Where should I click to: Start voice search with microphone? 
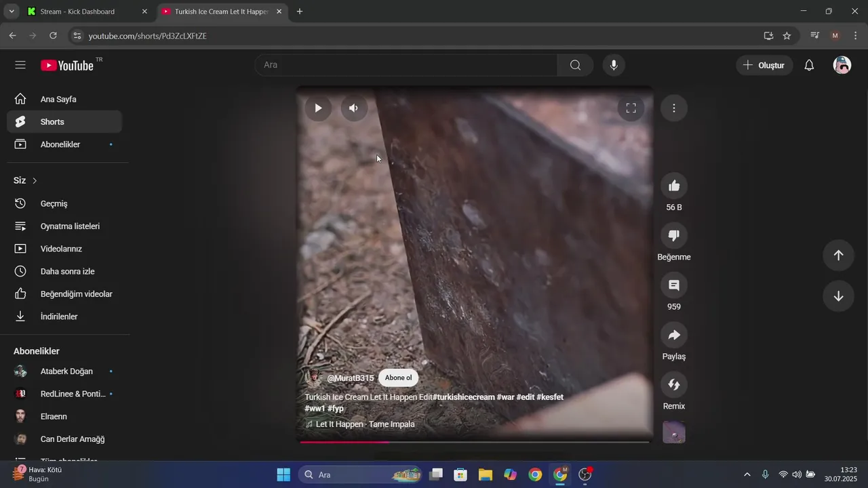pos(614,65)
